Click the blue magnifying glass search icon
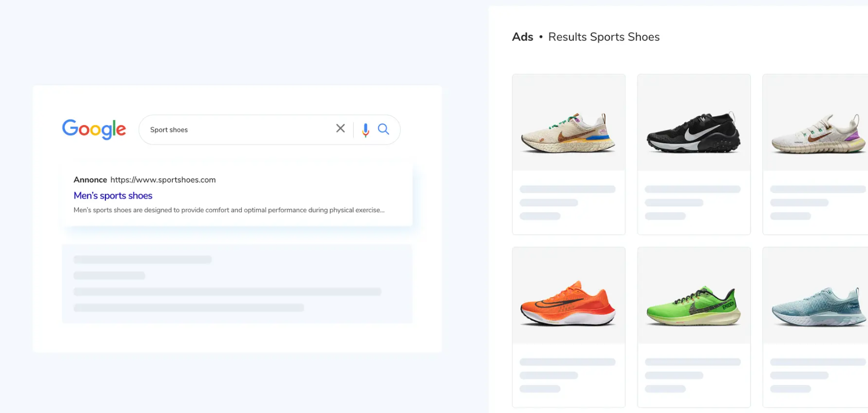Screen dimensions: 868x413 pyautogui.click(x=384, y=129)
